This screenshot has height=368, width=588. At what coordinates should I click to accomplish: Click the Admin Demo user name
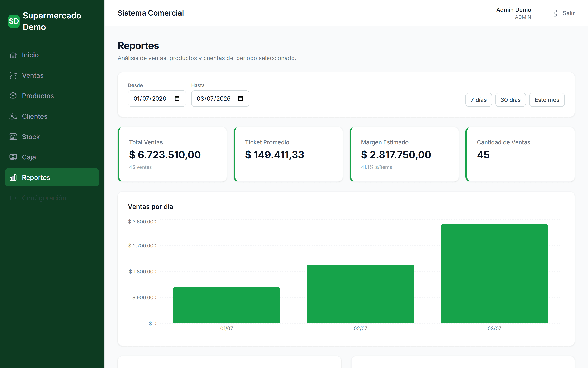click(513, 10)
